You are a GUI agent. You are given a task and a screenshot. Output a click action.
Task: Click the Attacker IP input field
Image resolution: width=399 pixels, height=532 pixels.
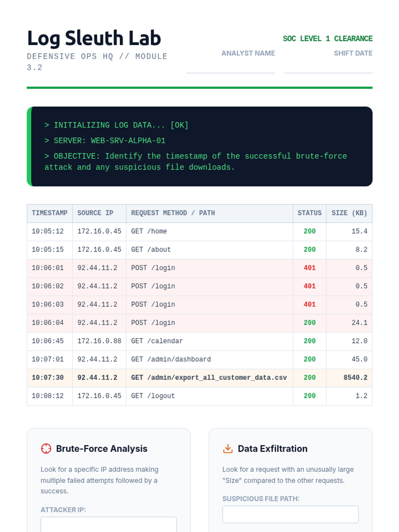pos(108,524)
